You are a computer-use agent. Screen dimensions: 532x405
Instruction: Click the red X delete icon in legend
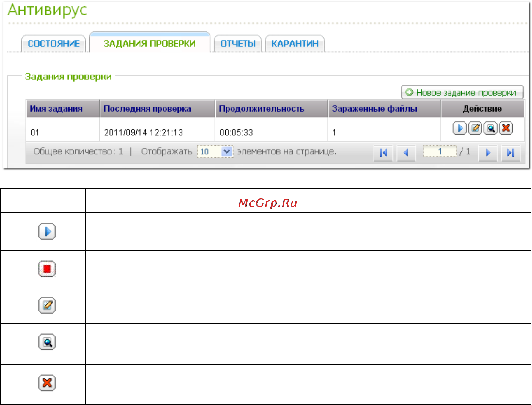coord(47,383)
